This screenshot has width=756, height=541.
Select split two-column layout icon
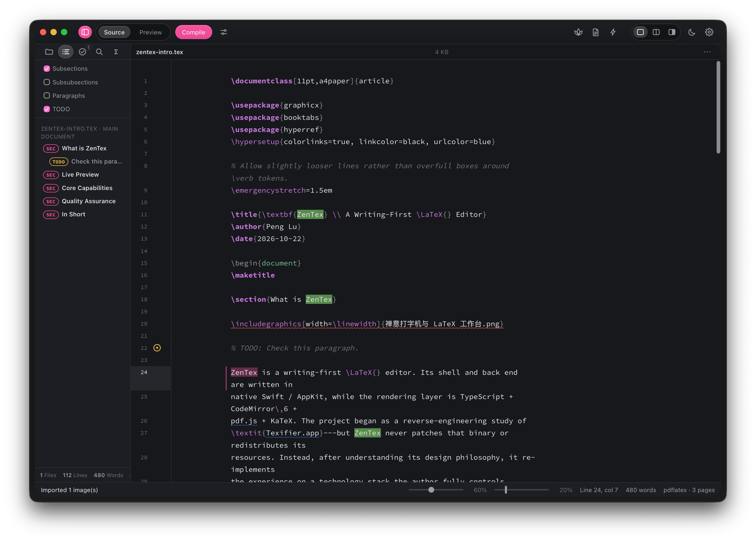coord(656,32)
